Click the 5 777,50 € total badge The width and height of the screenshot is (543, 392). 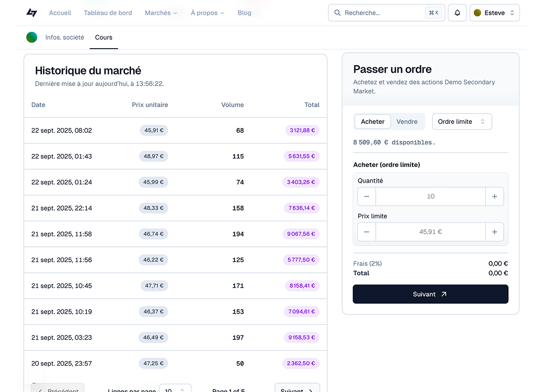coord(301,260)
